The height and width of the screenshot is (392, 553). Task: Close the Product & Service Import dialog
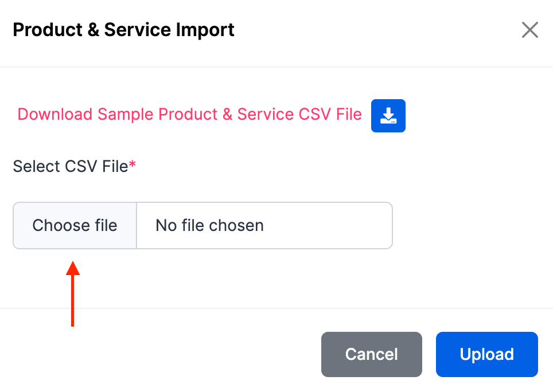[x=529, y=30]
